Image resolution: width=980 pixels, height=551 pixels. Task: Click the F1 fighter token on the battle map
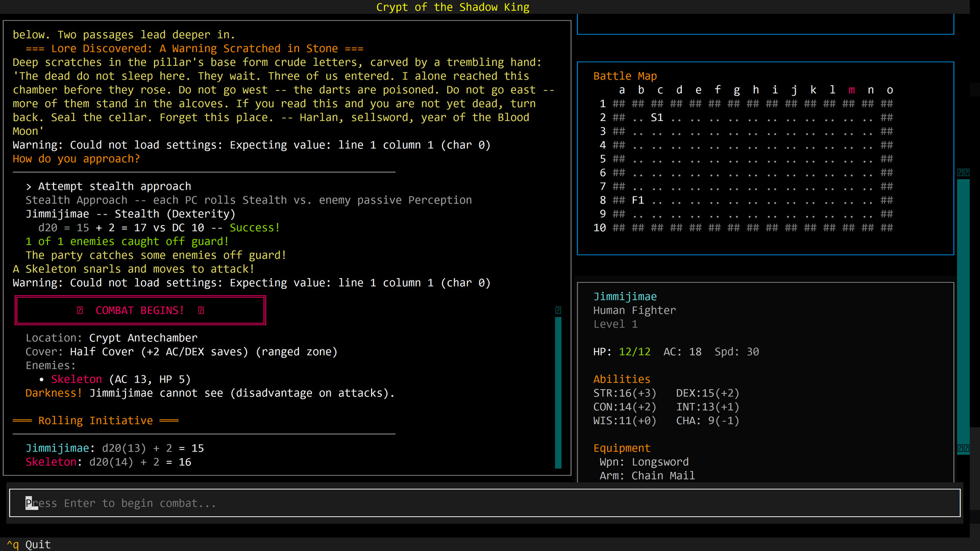tap(638, 200)
